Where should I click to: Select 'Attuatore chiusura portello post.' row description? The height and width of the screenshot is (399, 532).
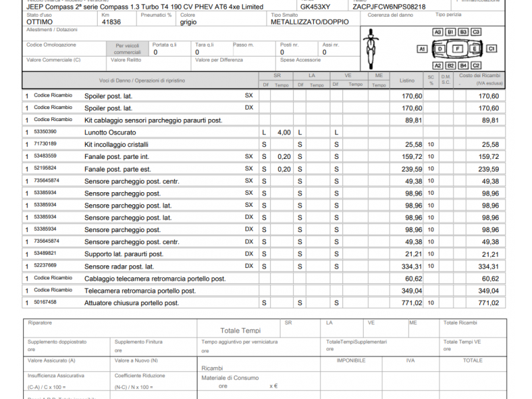pos(131,303)
